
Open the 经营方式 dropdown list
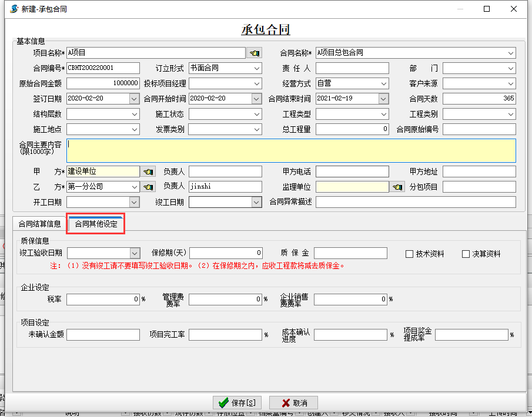point(384,83)
